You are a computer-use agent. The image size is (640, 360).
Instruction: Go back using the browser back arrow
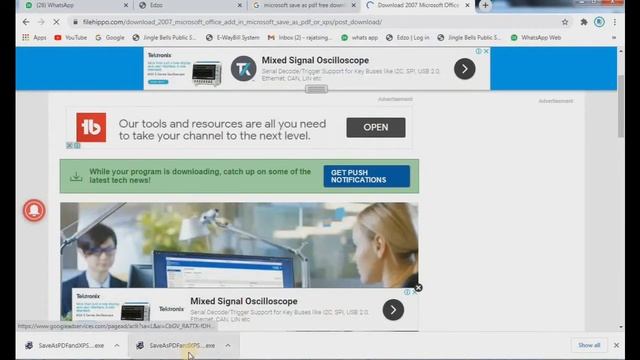tap(26, 22)
